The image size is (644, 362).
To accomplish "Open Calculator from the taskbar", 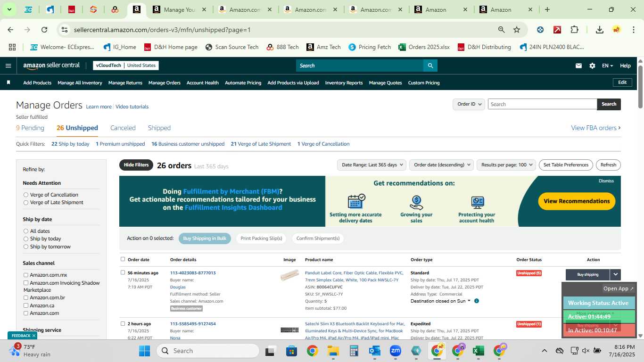I will coord(354,351).
